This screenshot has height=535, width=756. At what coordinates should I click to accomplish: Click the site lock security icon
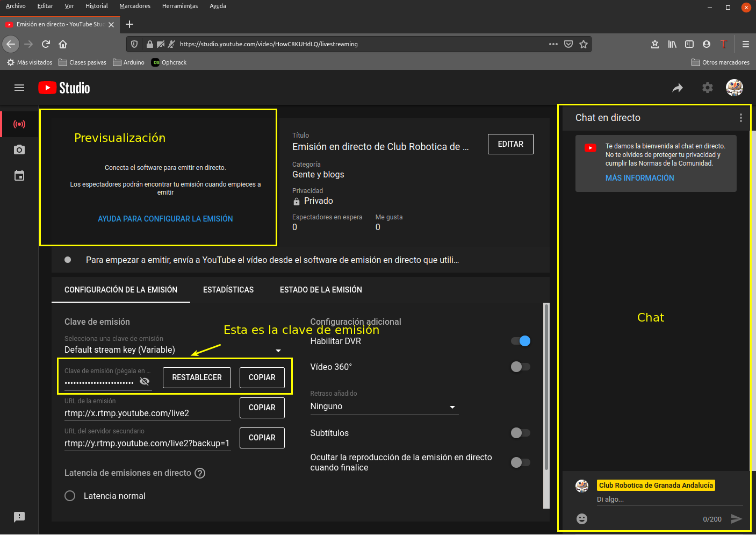[150, 44]
